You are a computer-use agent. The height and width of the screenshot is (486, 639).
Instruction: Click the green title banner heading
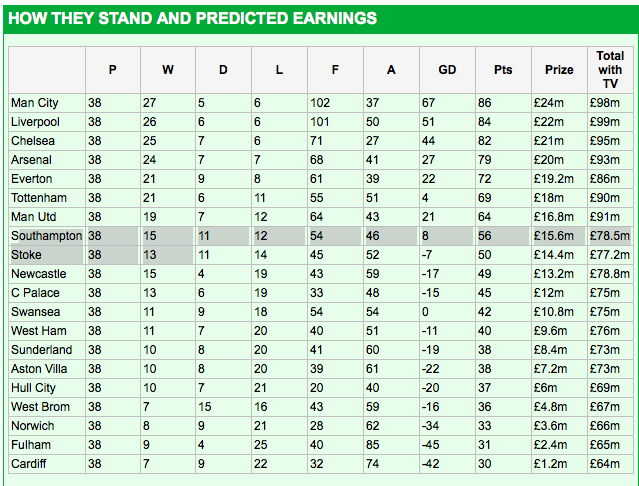[x=192, y=18]
